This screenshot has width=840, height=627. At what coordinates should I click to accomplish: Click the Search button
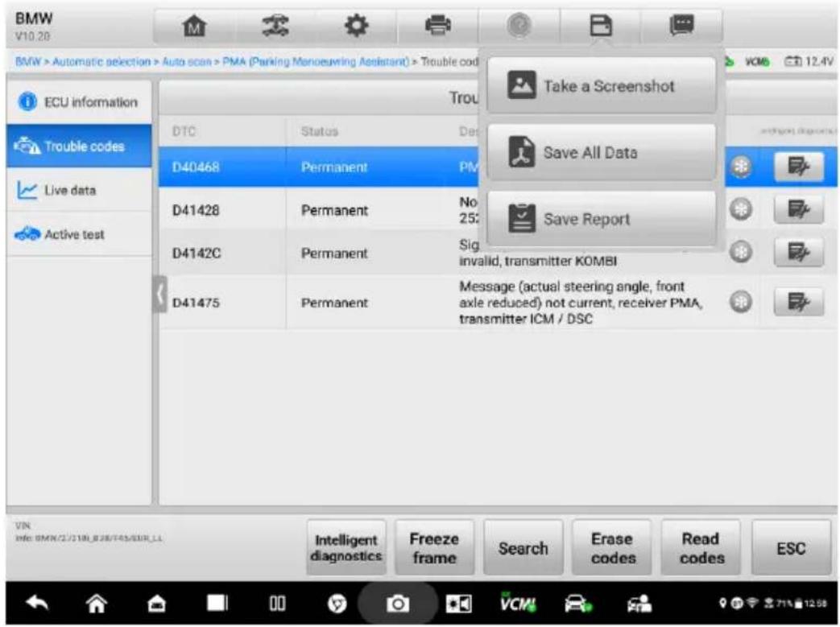523,548
